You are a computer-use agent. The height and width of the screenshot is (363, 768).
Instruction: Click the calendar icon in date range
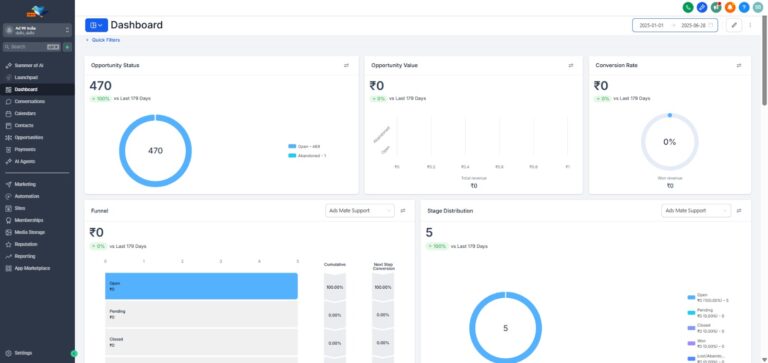(711, 25)
